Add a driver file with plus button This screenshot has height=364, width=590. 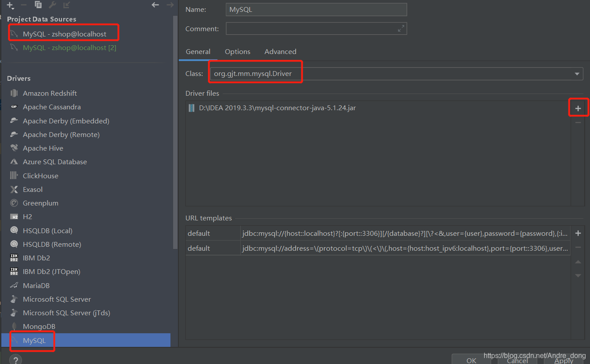(x=578, y=108)
